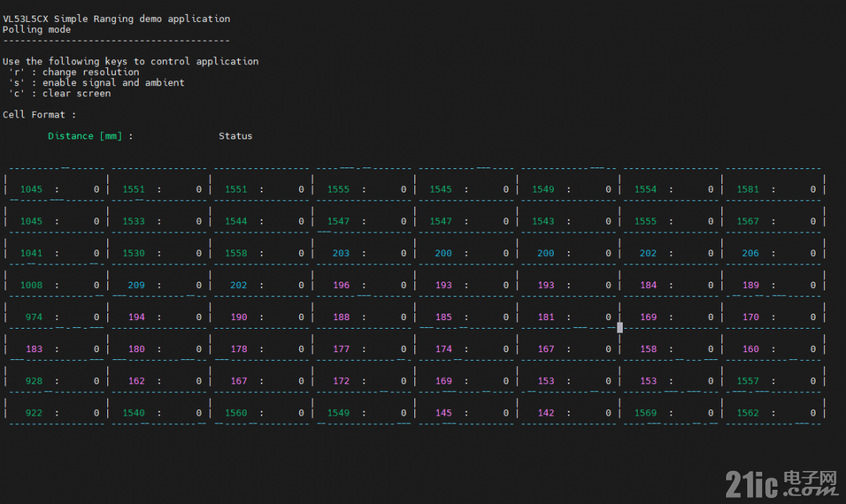Click magenta distance value 170

(x=750, y=317)
